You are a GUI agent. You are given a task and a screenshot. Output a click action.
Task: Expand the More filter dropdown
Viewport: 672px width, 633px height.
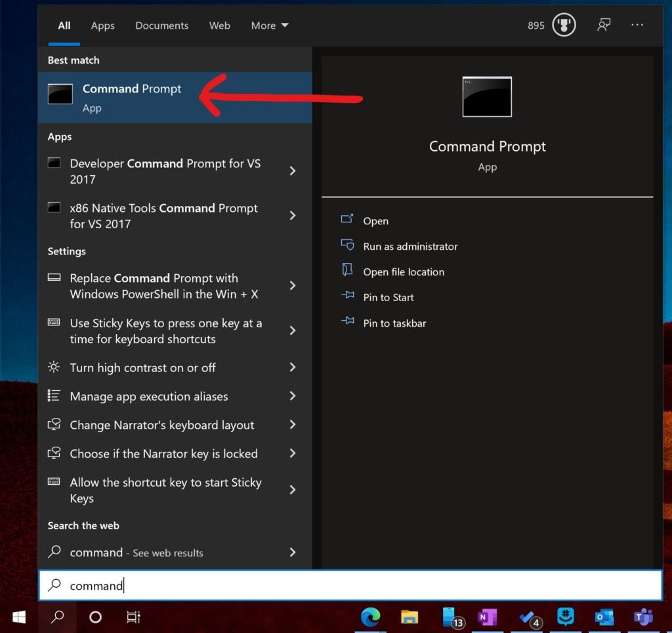click(269, 26)
